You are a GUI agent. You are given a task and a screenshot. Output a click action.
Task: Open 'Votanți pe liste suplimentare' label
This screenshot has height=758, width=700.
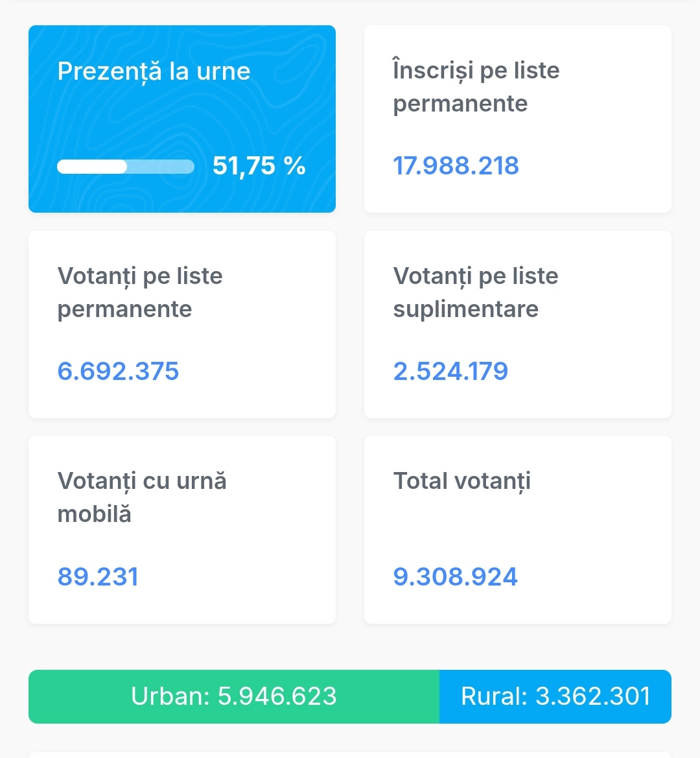click(x=475, y=292)
